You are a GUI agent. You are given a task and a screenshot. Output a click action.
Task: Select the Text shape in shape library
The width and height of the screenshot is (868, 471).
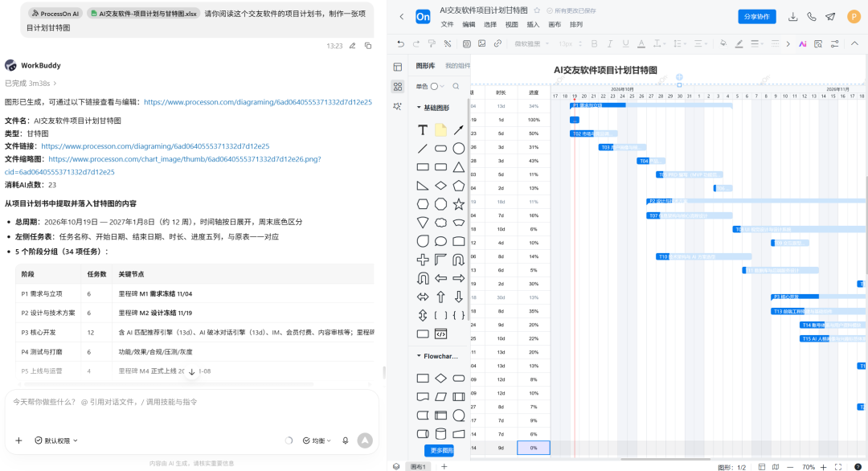coord(423,130)
